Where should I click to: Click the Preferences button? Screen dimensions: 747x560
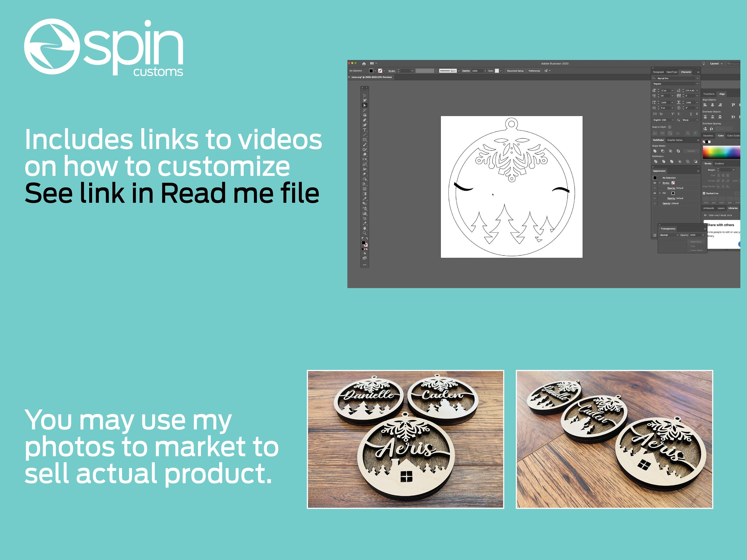pos(534,71)
